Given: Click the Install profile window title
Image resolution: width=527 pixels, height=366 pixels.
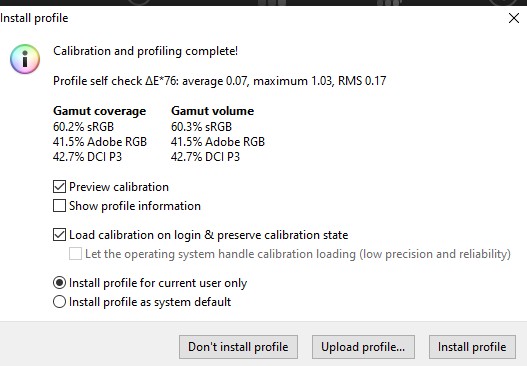Looking at the screenshot, I should click(x=34, y=18).
